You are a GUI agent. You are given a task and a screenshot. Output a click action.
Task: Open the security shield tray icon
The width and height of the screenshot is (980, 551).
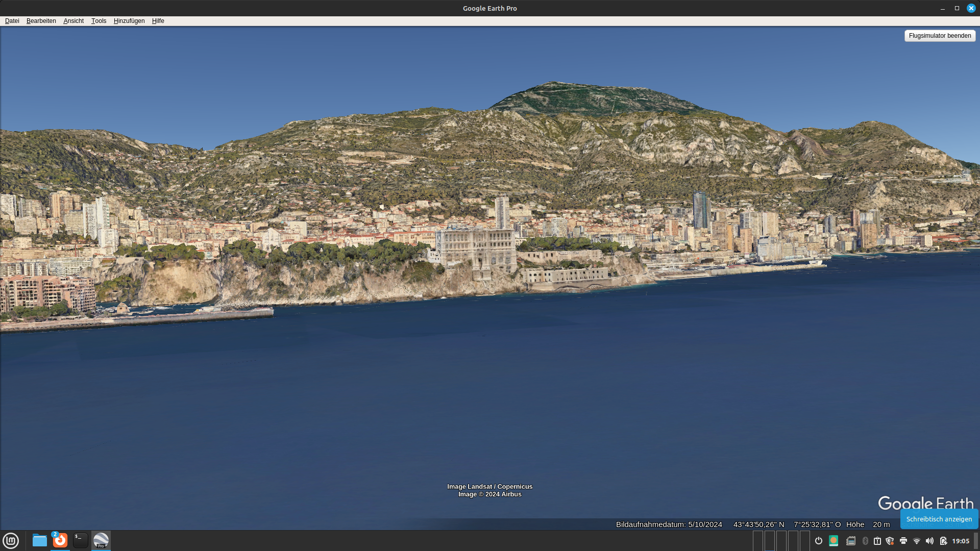click(890, 541)
